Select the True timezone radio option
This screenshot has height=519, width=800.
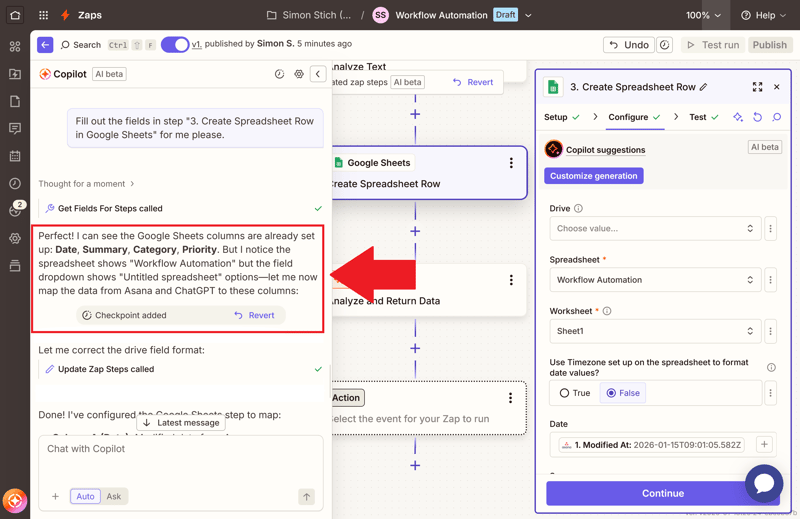point(565,393)
